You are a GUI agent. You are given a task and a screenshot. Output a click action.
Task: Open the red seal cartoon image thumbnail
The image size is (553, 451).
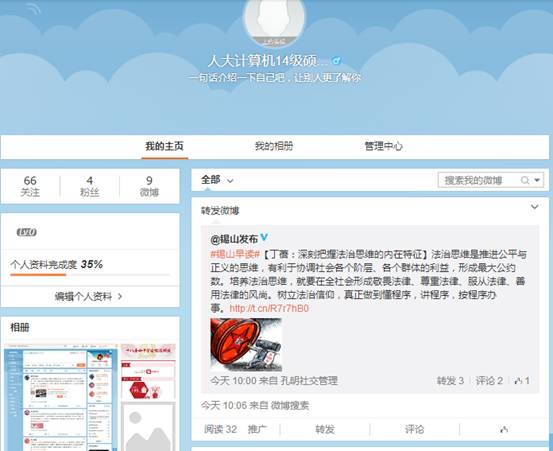246,345
